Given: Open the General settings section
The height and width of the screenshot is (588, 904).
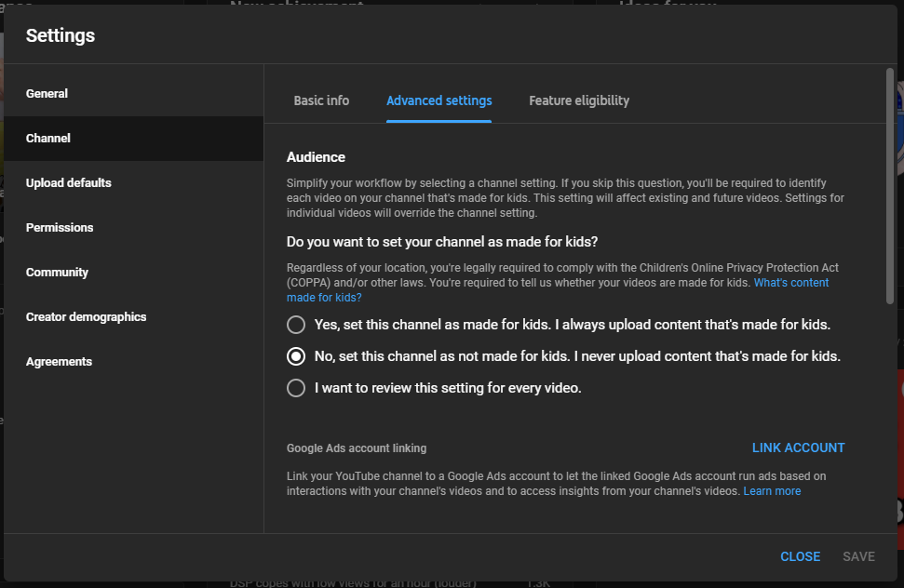Looking at the screenshot, I should click(x=133, y=93).
